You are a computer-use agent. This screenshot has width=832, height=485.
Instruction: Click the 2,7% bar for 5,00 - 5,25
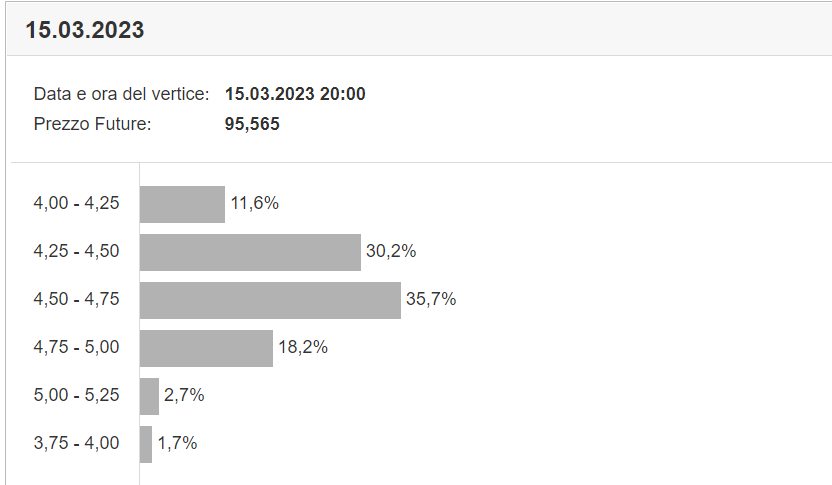tap(150, 396)
